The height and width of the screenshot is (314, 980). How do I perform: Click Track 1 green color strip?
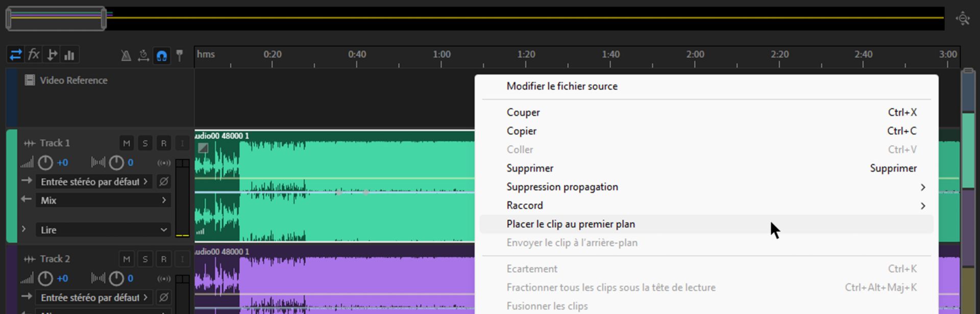pyautogui.click(x=12, y=186)
